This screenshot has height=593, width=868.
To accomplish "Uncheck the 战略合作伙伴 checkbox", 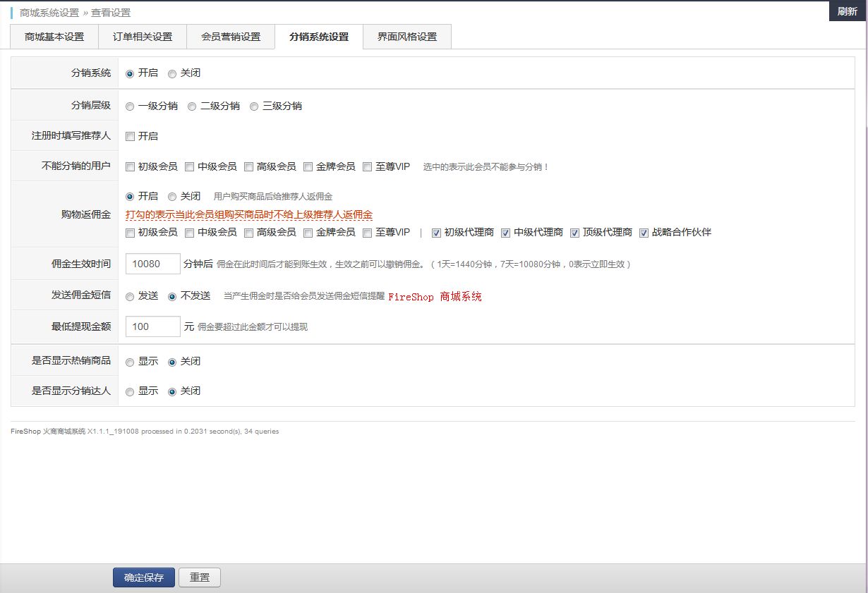I will pos(644,233).
